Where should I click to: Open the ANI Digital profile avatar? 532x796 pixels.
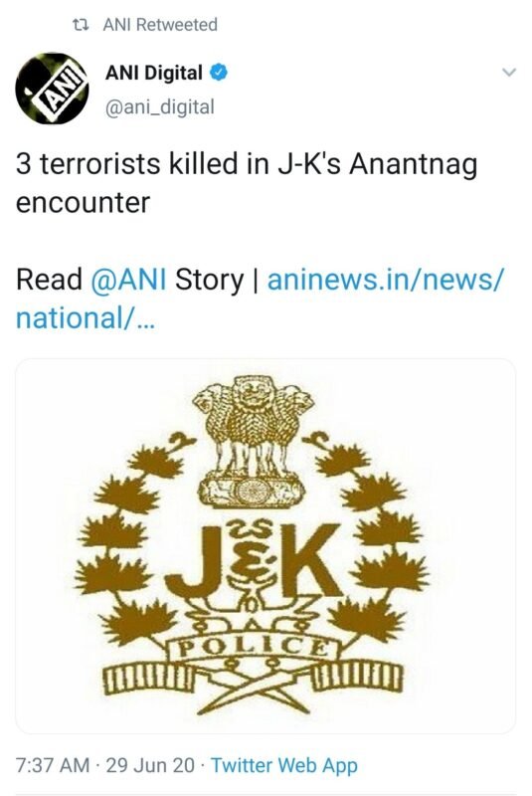click(53, 89)
